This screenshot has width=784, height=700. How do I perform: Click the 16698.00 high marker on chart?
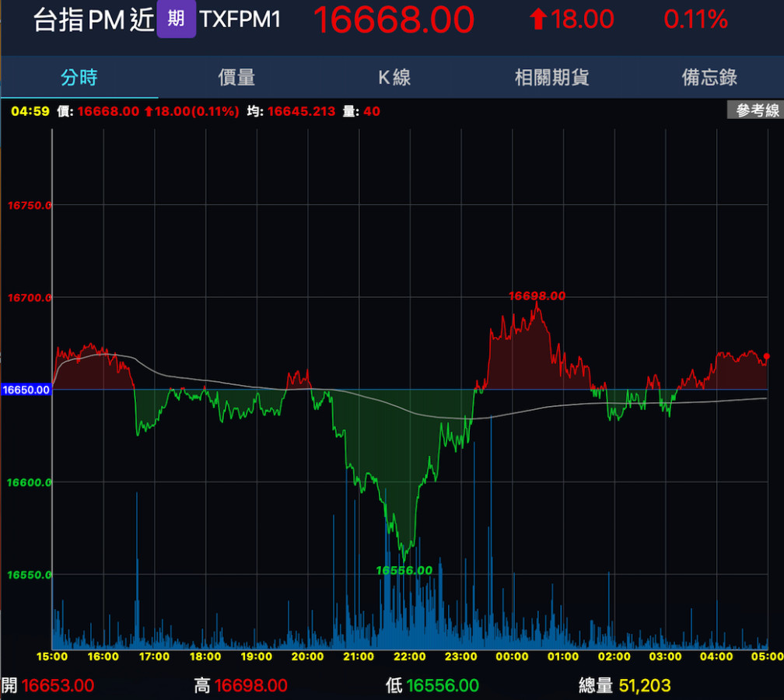[x=537, y=296]
